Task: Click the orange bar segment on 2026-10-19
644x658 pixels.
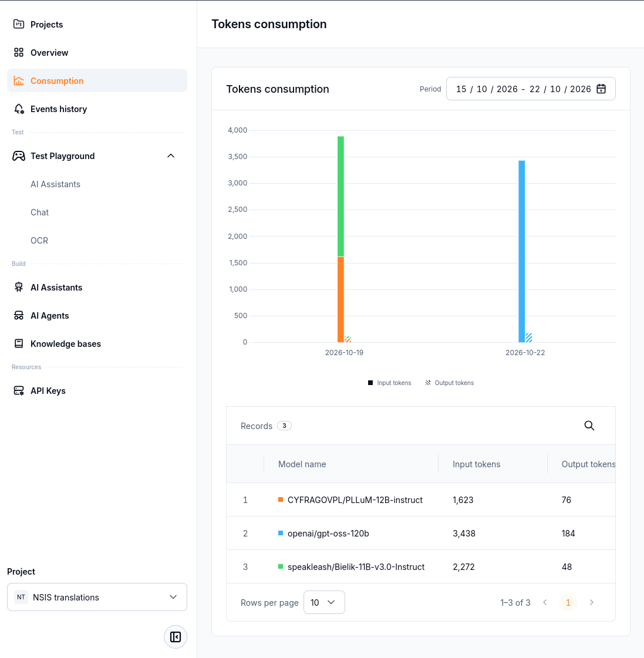Action: pos(341,299)
